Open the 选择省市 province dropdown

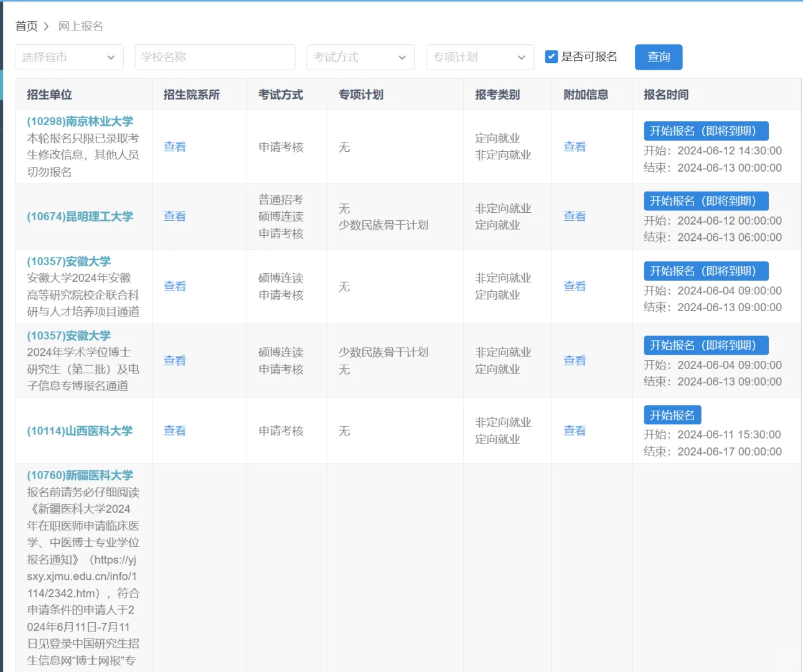tap(70, 57)
